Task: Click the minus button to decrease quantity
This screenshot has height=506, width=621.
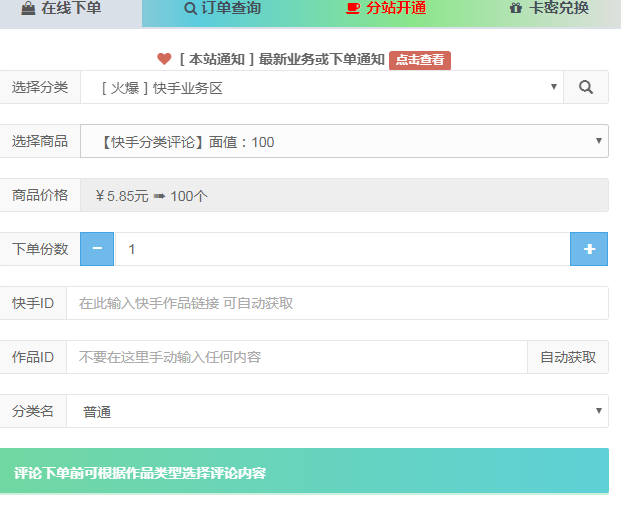Action: tap(97, 249)
